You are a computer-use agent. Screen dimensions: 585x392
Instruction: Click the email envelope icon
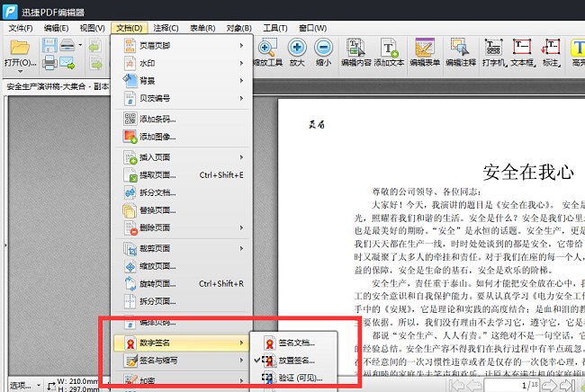coord(67,62)
